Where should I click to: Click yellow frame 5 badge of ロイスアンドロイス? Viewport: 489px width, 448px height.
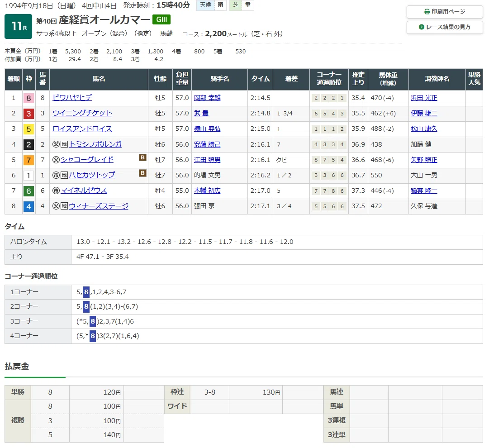(x=28, y=129)
